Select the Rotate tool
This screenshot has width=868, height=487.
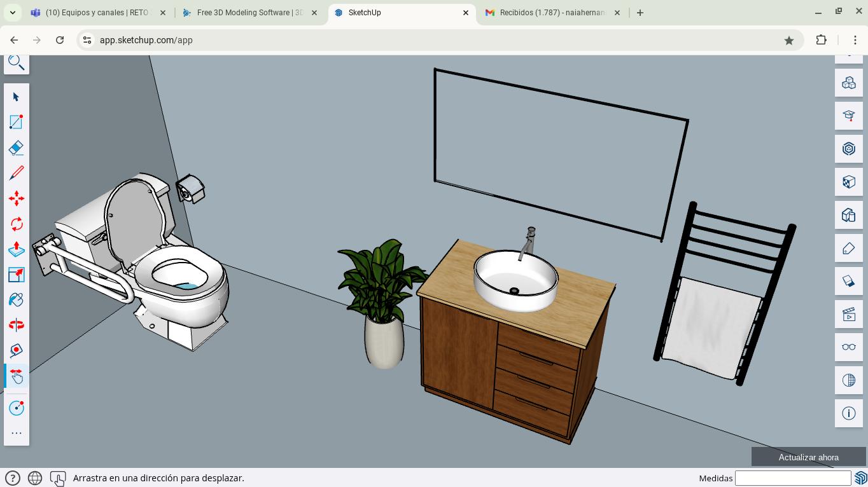16,224
